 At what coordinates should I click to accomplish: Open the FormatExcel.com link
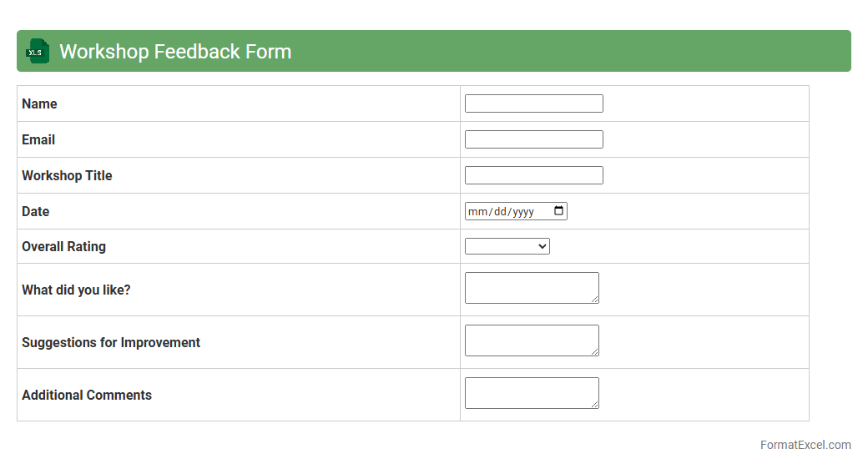[805, 445]
